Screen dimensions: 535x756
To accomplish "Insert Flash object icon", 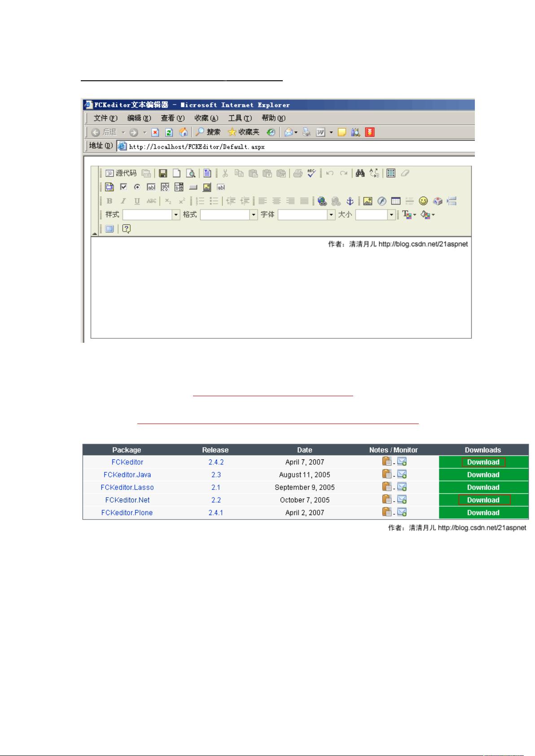I will (x=382, y=201).
